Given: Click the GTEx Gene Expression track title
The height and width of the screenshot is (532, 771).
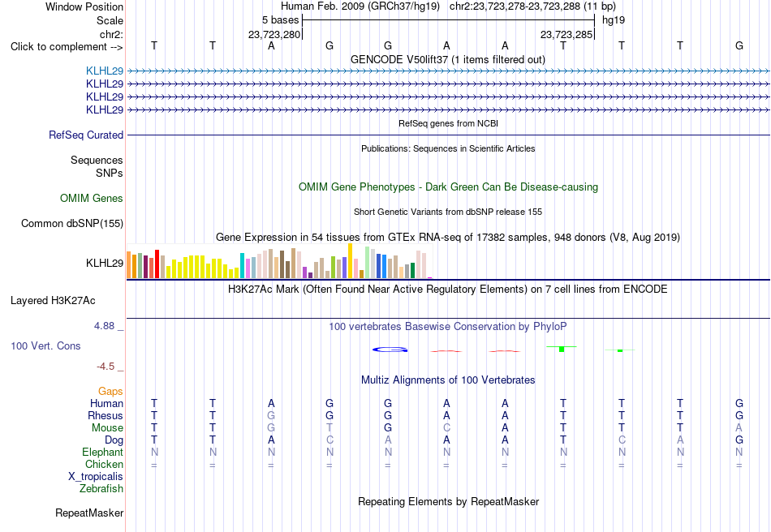Looking at the screenshot, I should pos(447,238).
